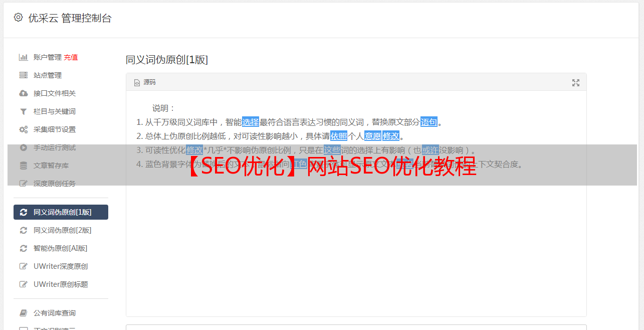Select 智能伪原创[AI版] in sidebar

[61, 248]
